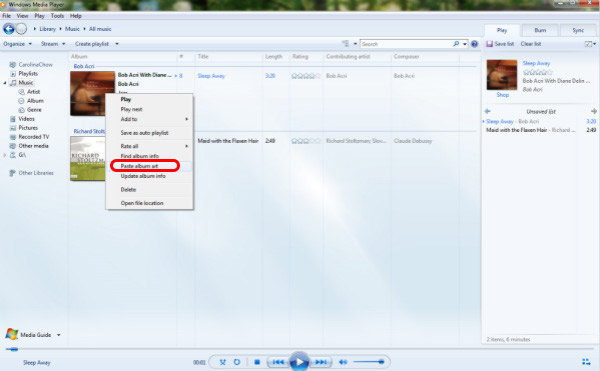Click next list arrow in Unsaved list
600x371 pixels.
point(593,111)
